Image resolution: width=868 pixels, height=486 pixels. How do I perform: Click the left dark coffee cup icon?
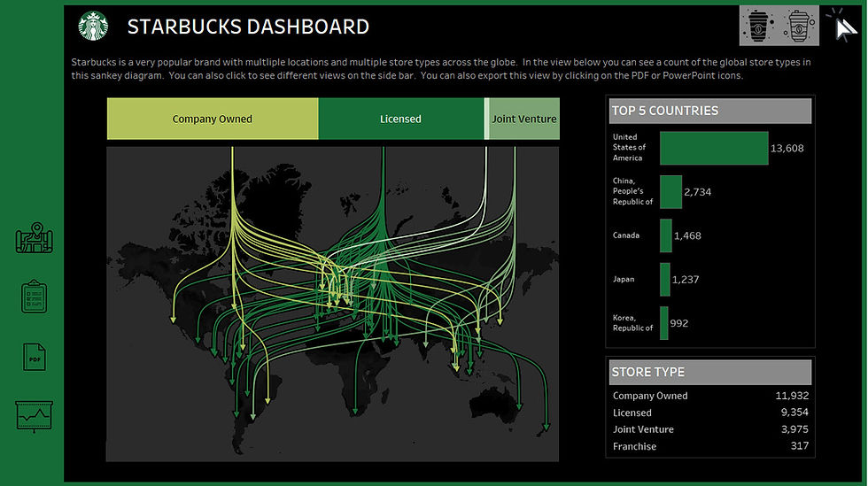pyautogui.click(x=759, y=26)
